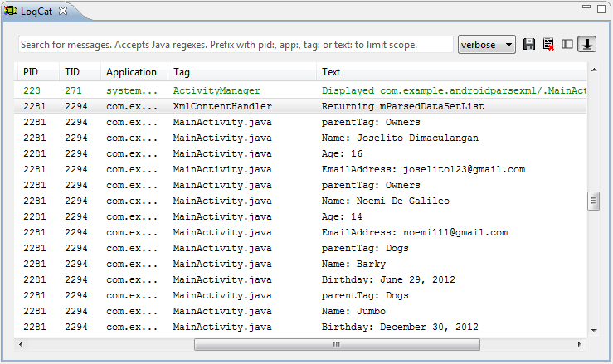This screenshot has width=613, height=364.
Task: Select the 'Returning mParsedDataSetList' row
Action: [x=300, y=106]
